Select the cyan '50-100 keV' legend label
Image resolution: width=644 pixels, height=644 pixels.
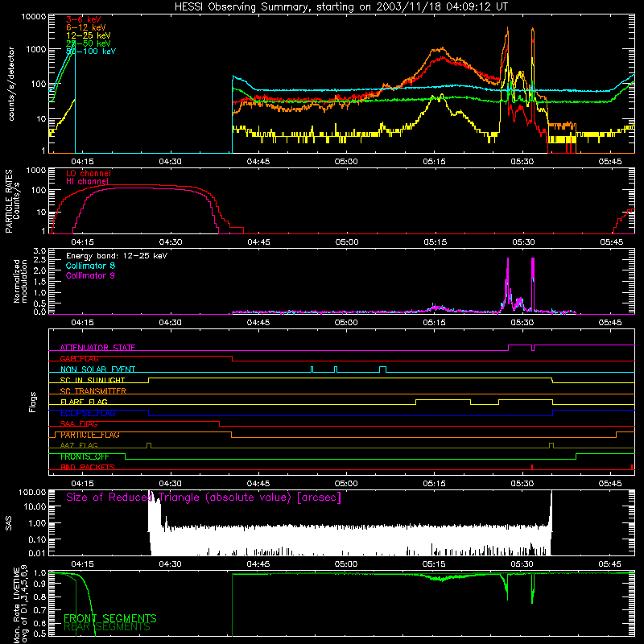point(91,51)
